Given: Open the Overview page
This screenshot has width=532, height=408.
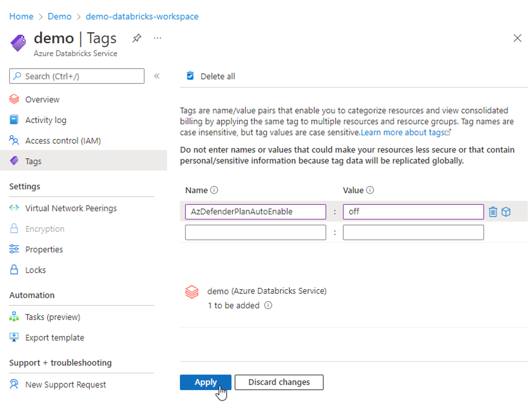Looking at the screenshot, I should click(44, 99).
